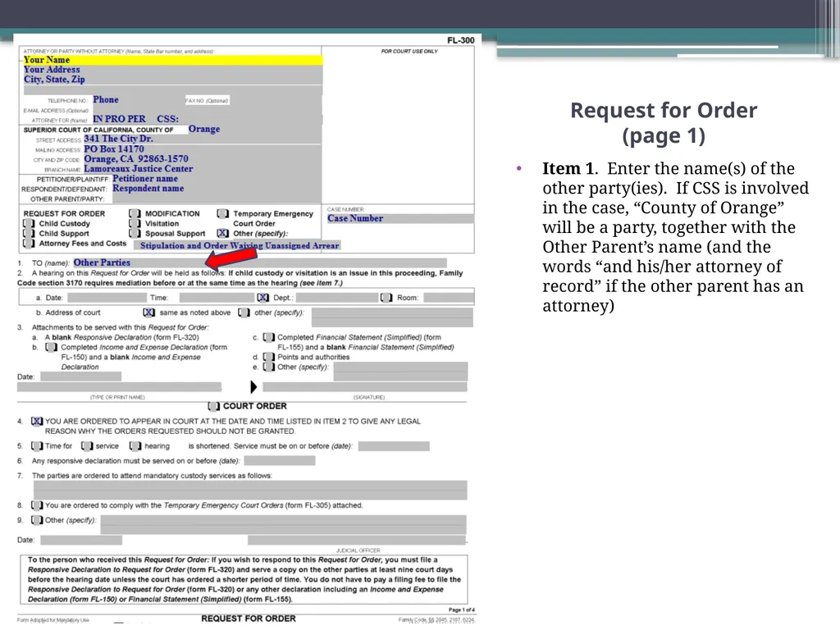Toggle the 'same as noted above' checkbox
Screen dimensions: 840x630
(148, 313)
